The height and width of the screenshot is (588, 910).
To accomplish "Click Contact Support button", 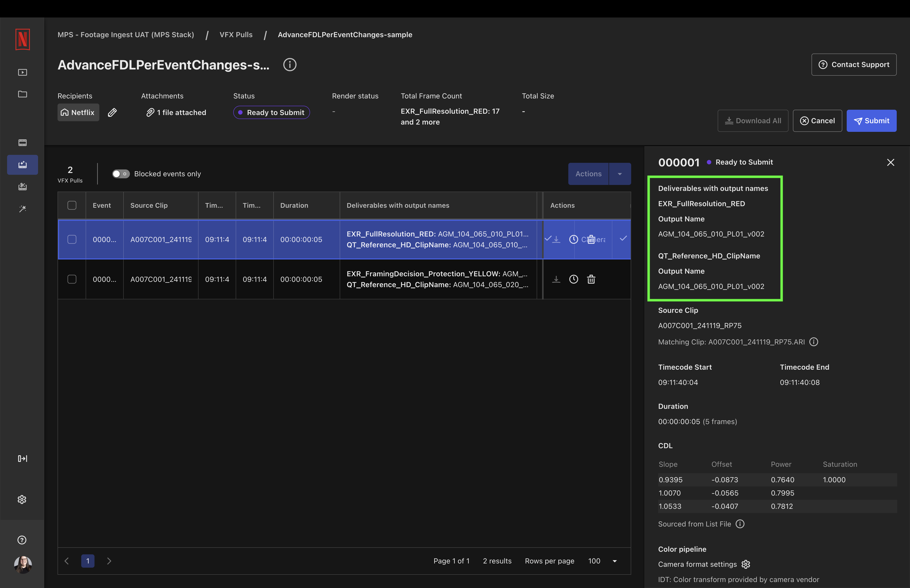I will [x=854, y=65].
